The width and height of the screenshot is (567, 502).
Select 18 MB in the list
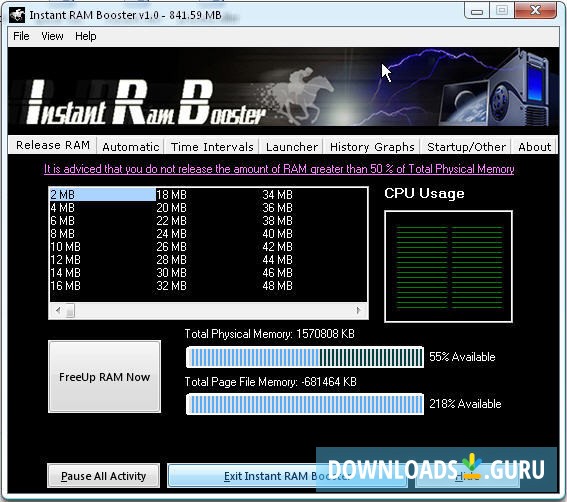171,195
